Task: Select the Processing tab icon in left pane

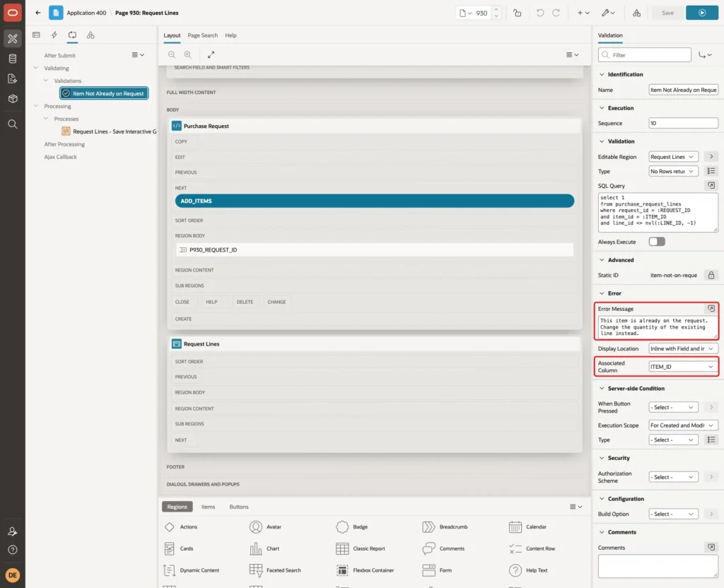Action: (x=72, y=35)
